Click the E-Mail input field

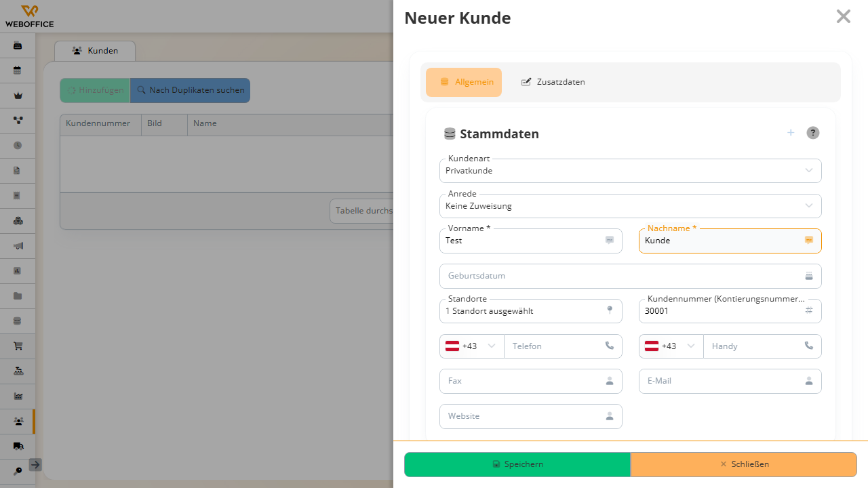730,381
